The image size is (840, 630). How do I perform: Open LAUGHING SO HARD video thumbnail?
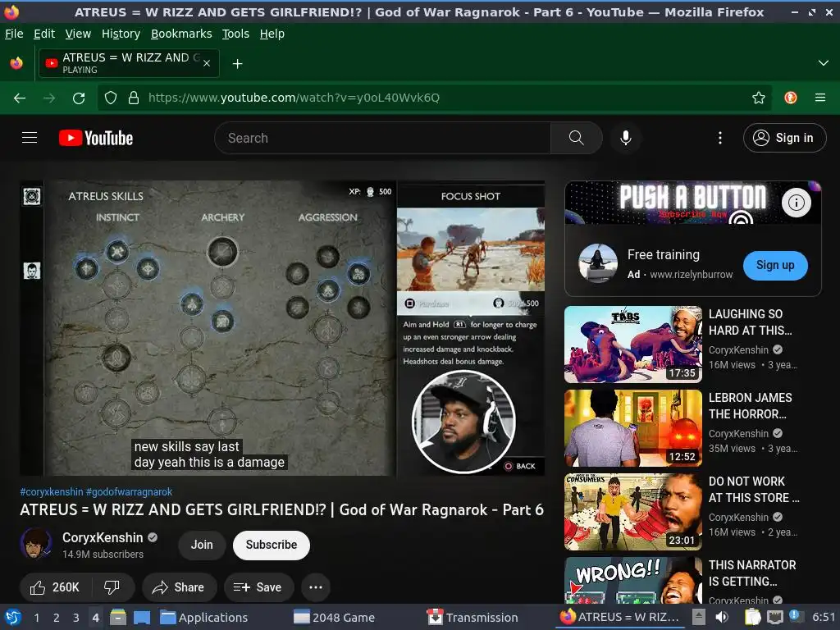point(633,345)
